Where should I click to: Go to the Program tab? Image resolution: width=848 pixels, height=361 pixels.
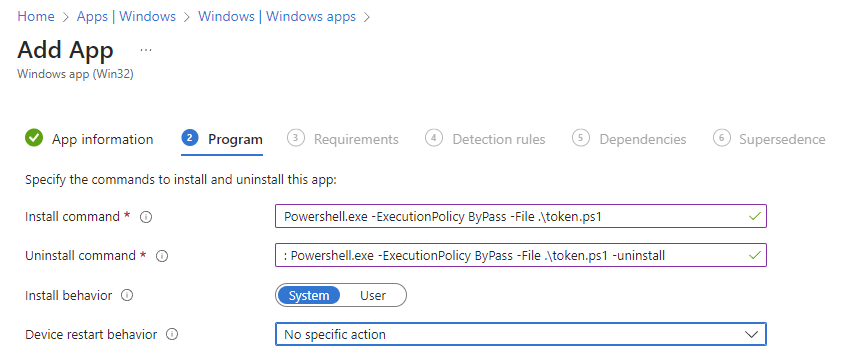(x=222, y=139)
